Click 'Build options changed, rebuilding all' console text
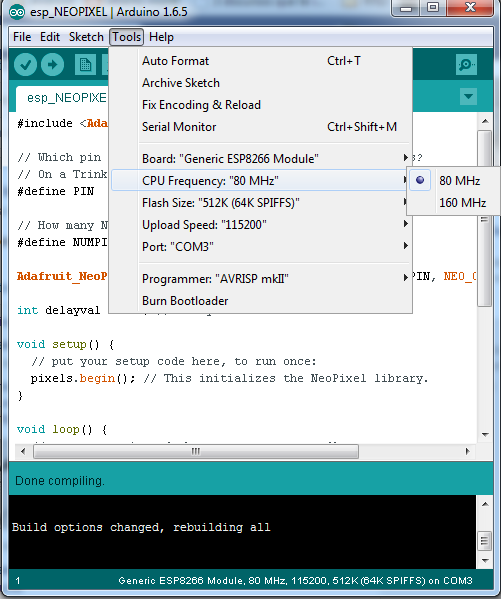Viewport: 501px width, 599px height. (x=141, y=527)
